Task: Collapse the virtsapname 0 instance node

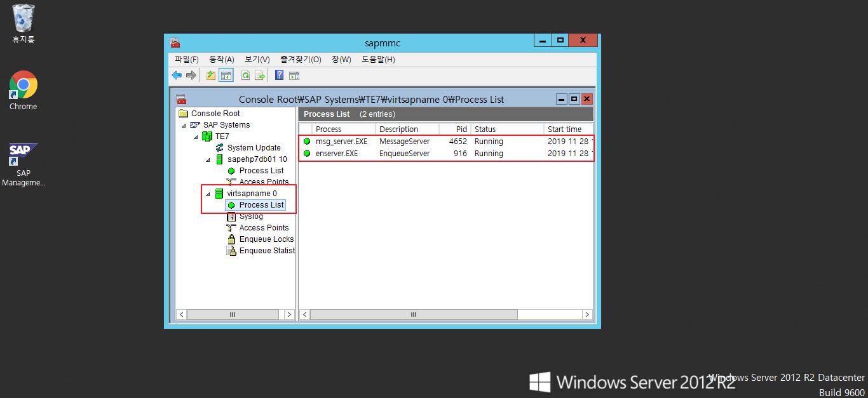Action: 208,194
